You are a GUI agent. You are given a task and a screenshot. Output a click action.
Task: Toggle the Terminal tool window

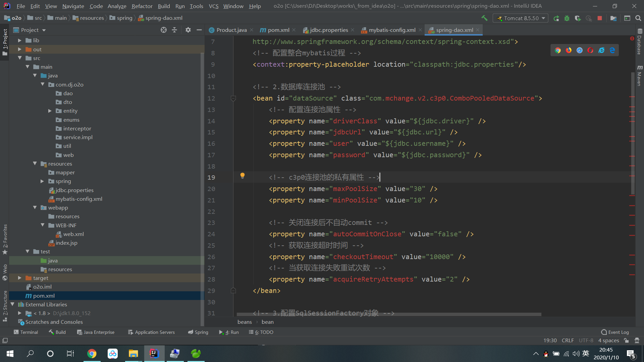(26, 332)
